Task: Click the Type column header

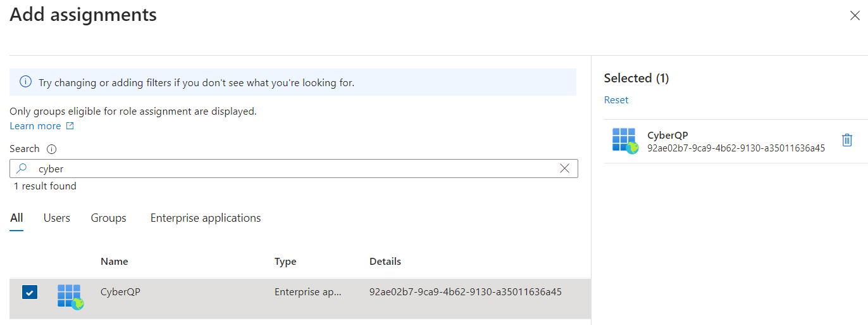Action: point(285,262)
